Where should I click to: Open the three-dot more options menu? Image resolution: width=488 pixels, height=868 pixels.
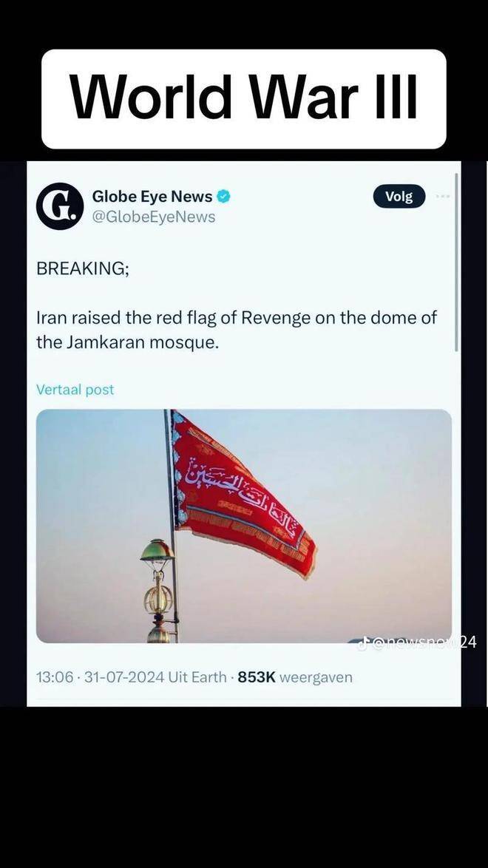click(443, 197)
